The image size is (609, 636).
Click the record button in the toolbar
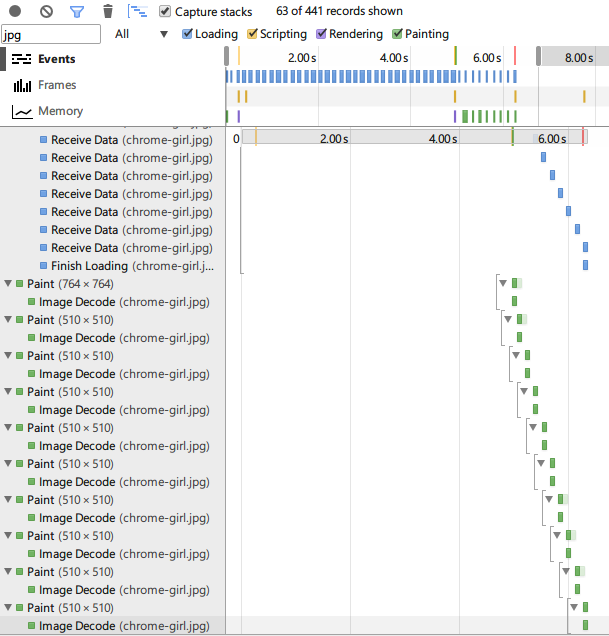coord(15,12)
